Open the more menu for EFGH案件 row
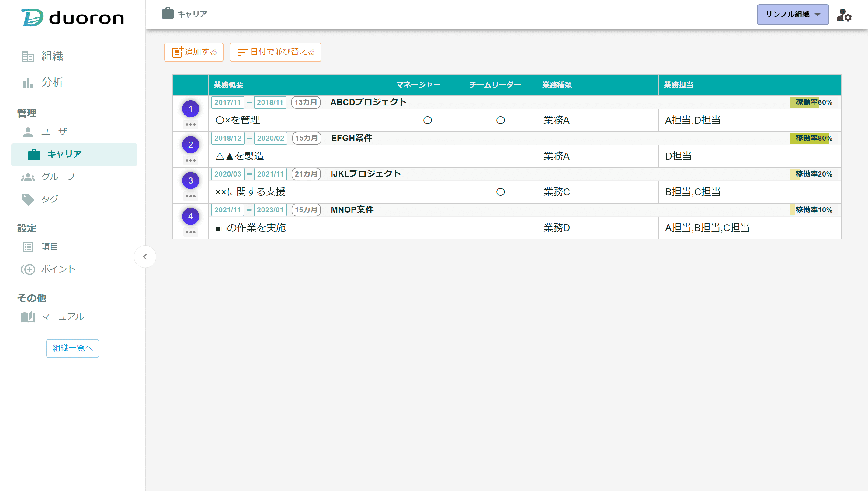 (191, 160)
